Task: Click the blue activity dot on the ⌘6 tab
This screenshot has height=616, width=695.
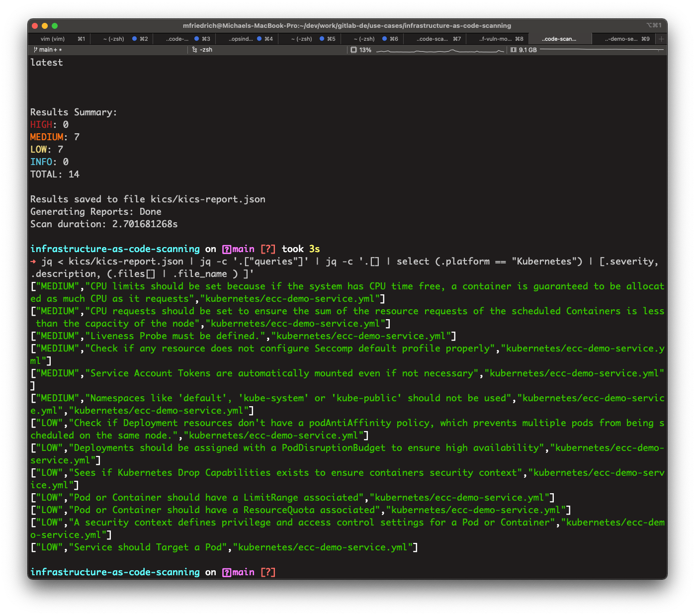Action: tap(384, 38)
